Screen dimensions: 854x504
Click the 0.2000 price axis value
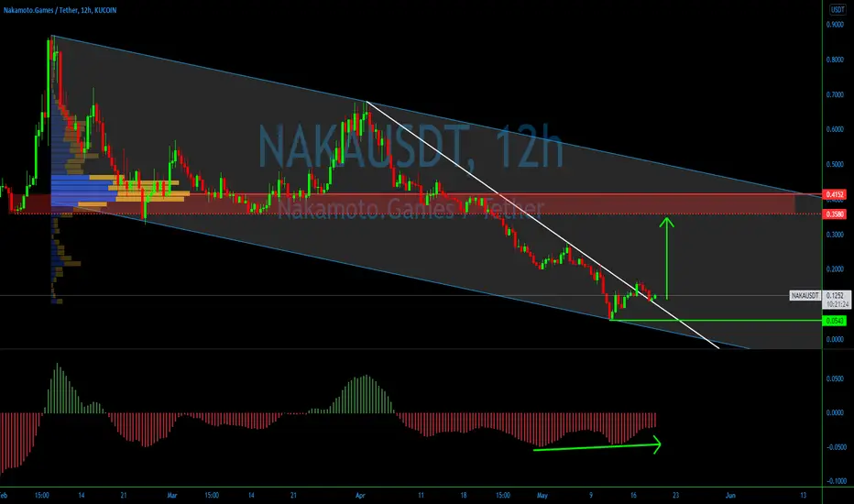coord(835,269)
